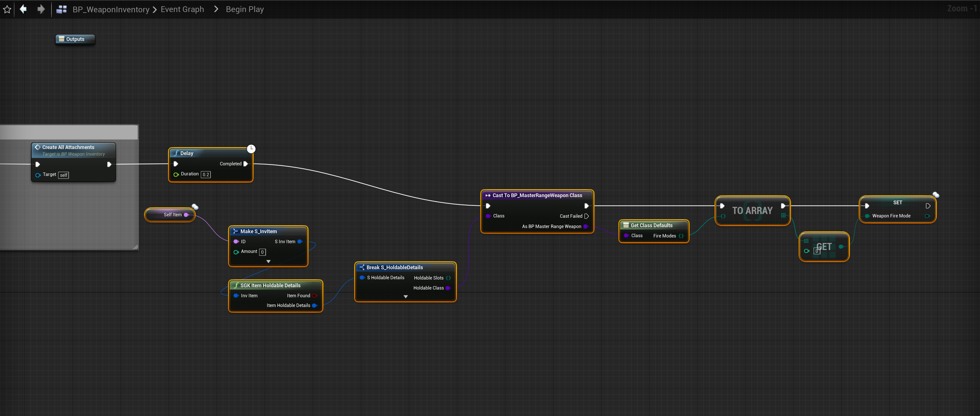This screenshot has height=416, width=980.
Task: Open BP_WeaponInventory breadcrumb
Action: coord(111,9)
